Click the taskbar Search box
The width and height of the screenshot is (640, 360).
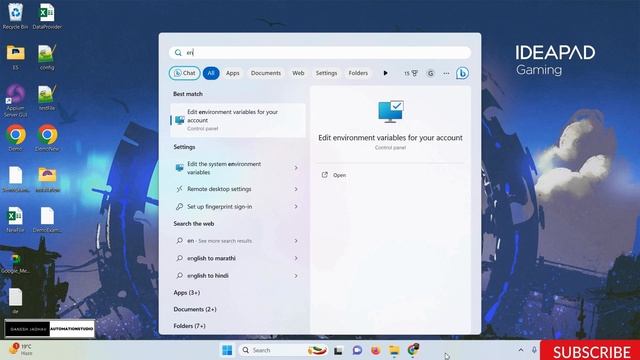(282, 350)
